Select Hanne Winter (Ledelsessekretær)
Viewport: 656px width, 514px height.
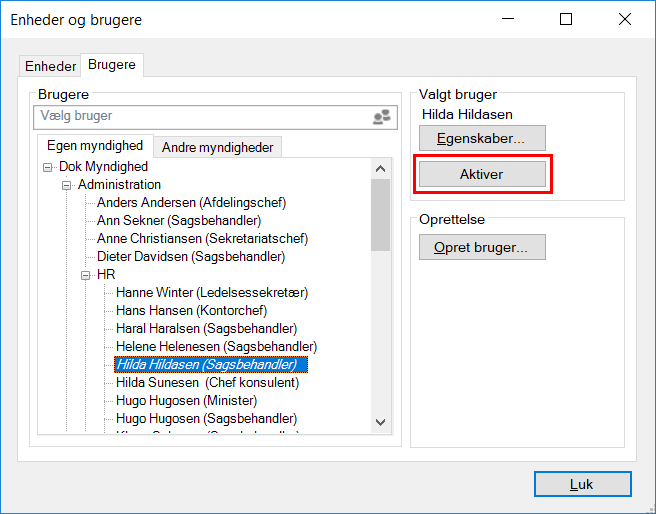click(211, 293)
